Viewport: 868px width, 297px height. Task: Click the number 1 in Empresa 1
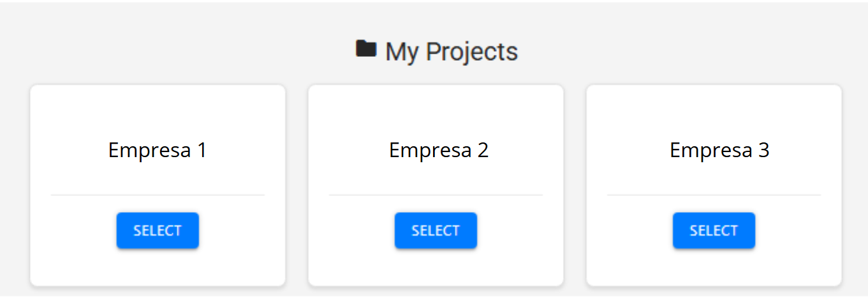pyautogui.click(x=202, y=150)
